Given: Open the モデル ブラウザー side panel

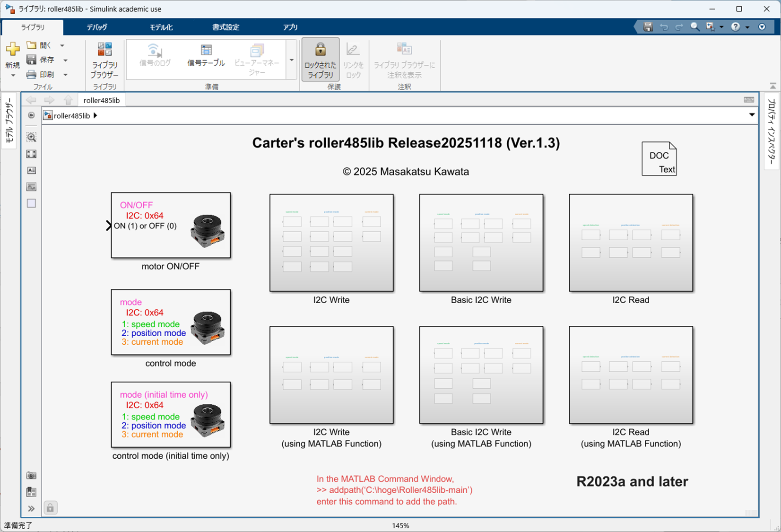Looking at the screenshot, I should [9, 120].
